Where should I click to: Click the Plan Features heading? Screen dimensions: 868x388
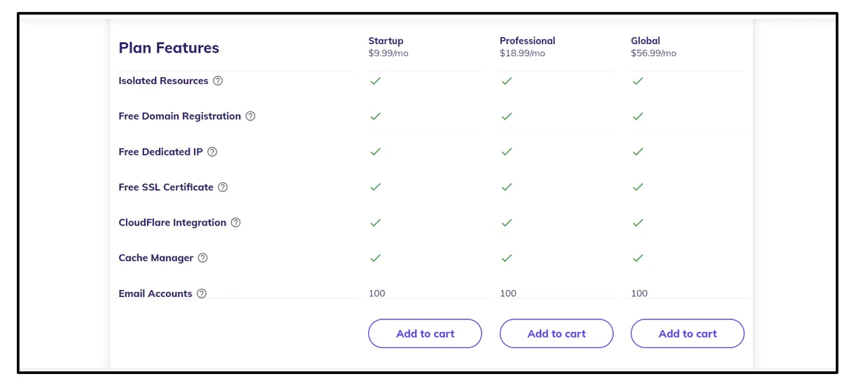169,48
